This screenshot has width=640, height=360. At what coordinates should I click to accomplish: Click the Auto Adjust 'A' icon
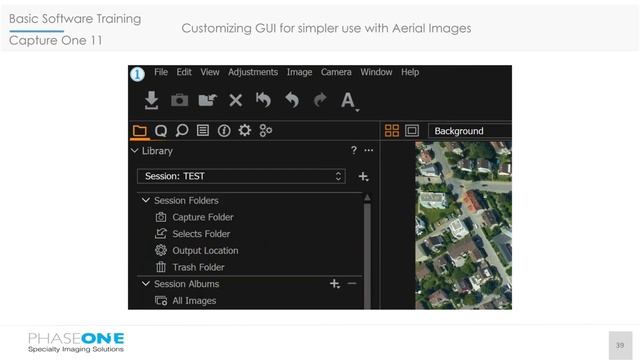347,100
